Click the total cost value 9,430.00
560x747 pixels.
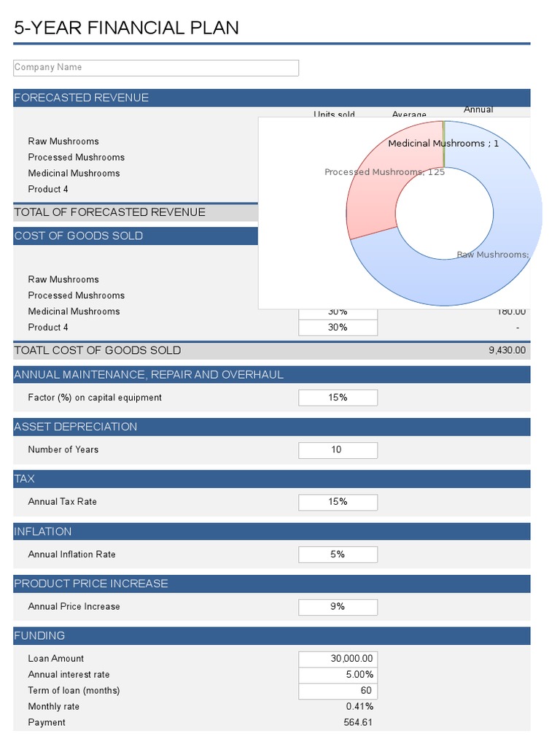(x=507, y=351)
